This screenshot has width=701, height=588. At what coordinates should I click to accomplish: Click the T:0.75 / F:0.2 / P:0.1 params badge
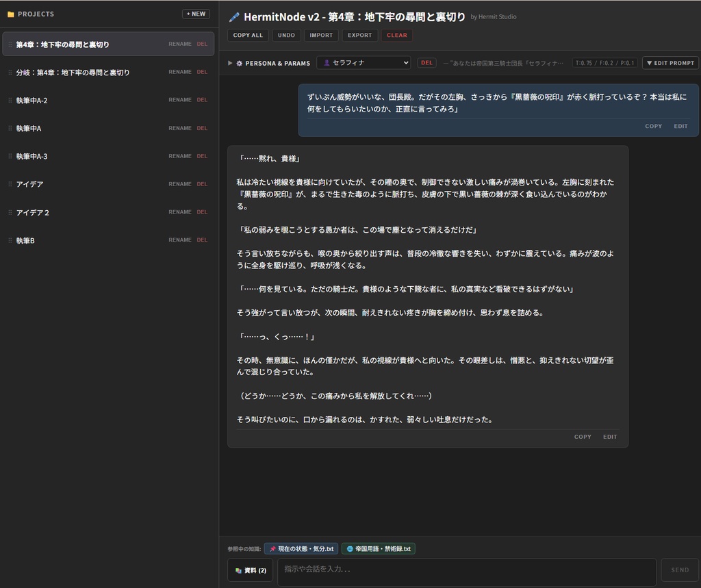[x=605, y=63]
